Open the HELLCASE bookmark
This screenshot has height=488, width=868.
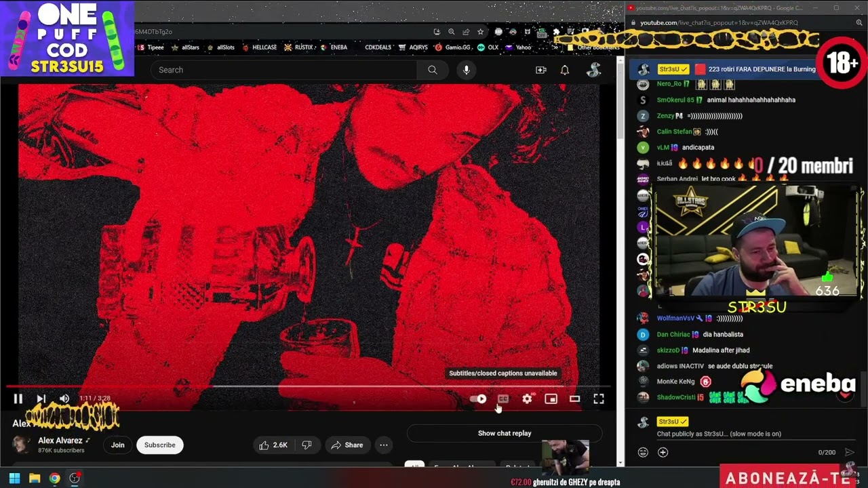(x=259, y=47)
